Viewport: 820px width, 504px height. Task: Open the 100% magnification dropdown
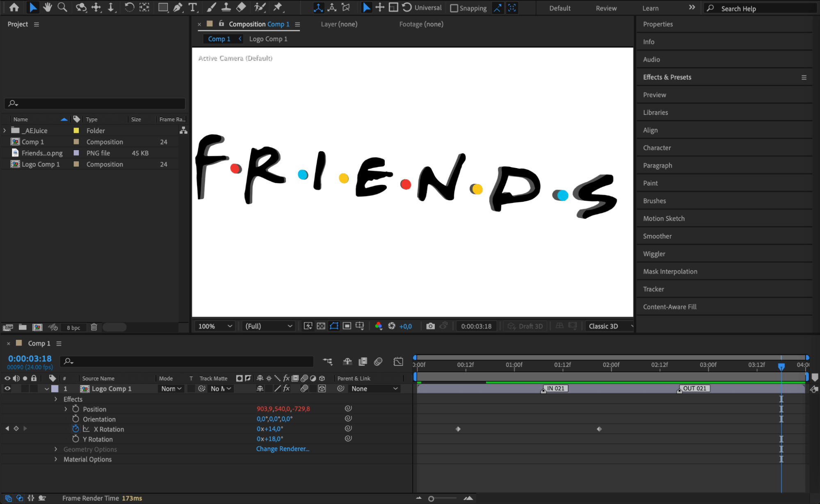coord(215,326)
